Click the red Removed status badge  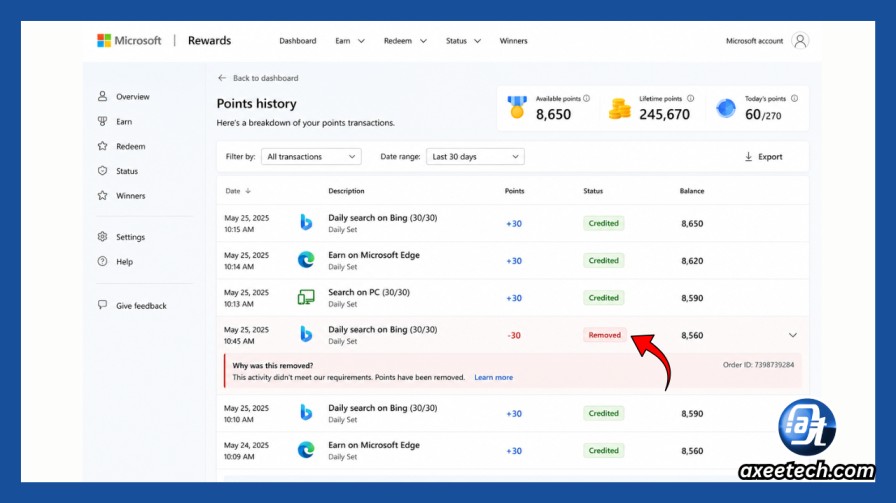click(x=605, y=335)
